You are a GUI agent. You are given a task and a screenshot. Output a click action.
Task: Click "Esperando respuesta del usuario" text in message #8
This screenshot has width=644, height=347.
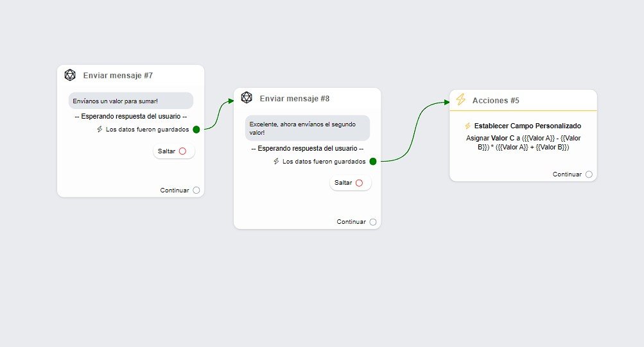pos(307,149)
